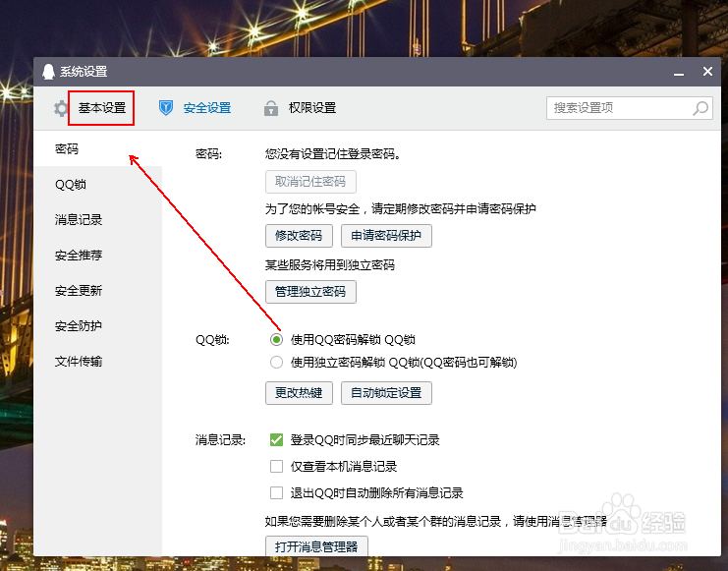This screenshot has width=728, height=571.
Task: Click the text 某些服务将用到独立密码
Action: pos(330,265)
